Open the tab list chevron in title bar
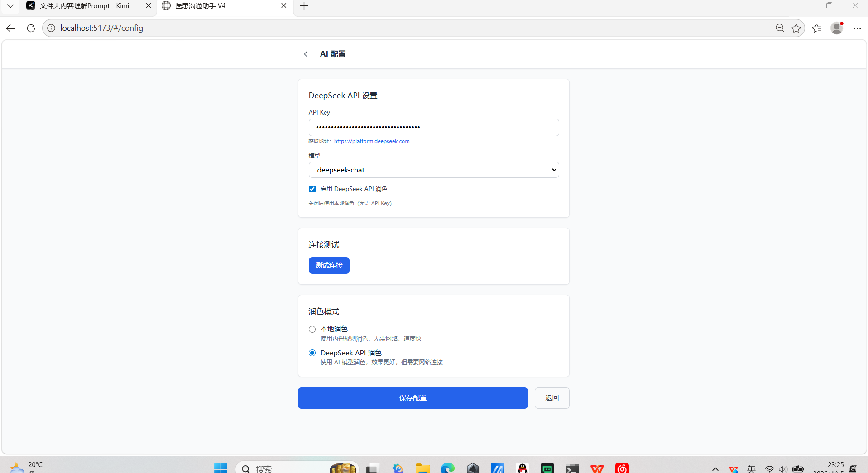868x473 pixels. (x=11, y=6)
